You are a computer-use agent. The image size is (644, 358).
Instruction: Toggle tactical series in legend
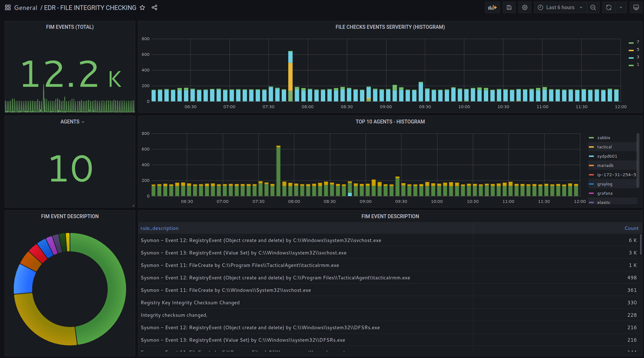click(604, 147)
